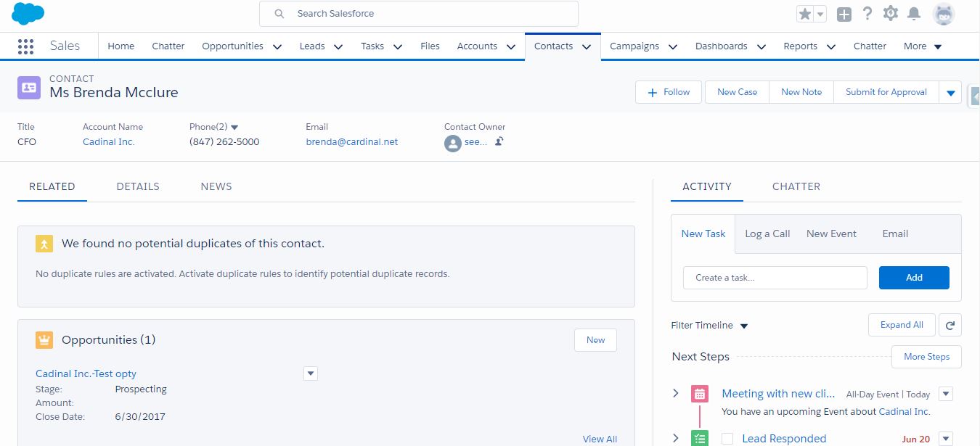This screenshot has height=446, width=980.
Task: Go to the Home tab
Action: (121, 46)
